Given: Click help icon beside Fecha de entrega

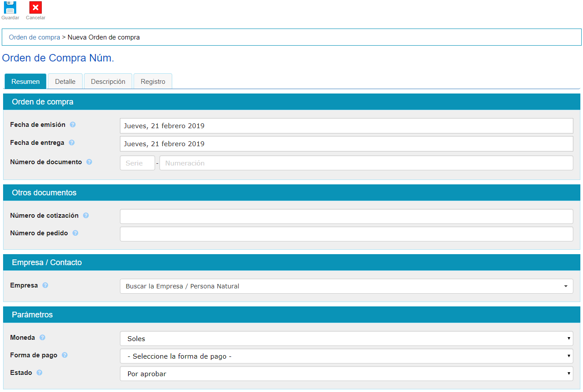Looking at the screenshot, I should coord(72,143).
